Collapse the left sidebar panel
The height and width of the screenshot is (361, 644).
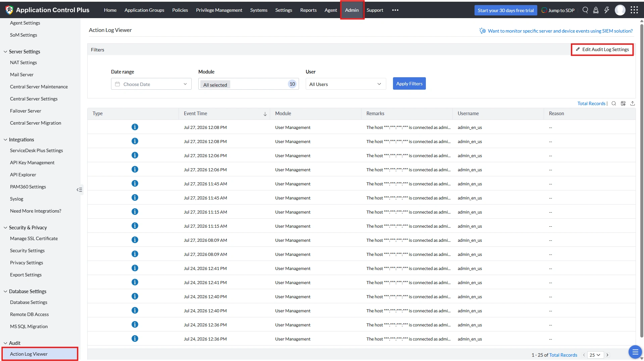pos(79,190)
